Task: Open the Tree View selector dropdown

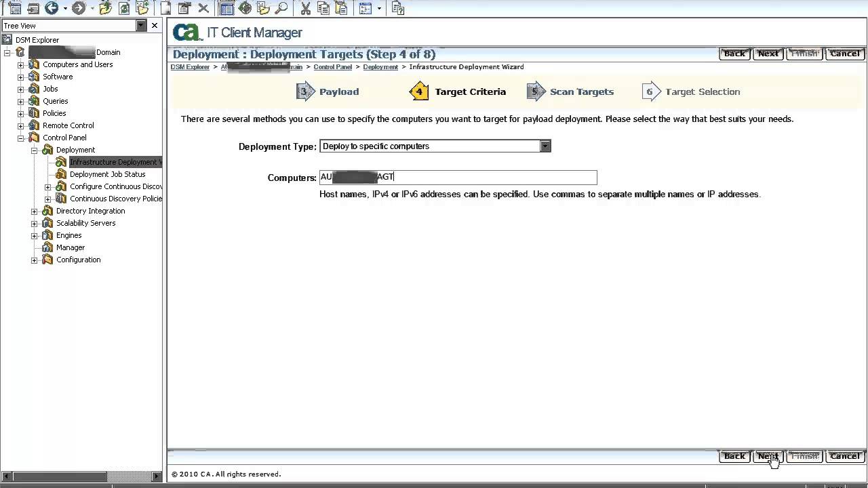Action: pos(141,26)
